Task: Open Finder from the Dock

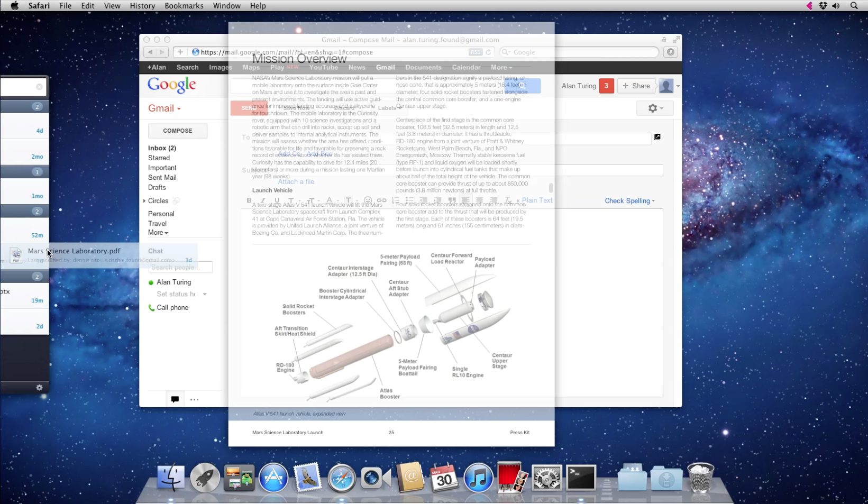Action: tap(171, 478)
